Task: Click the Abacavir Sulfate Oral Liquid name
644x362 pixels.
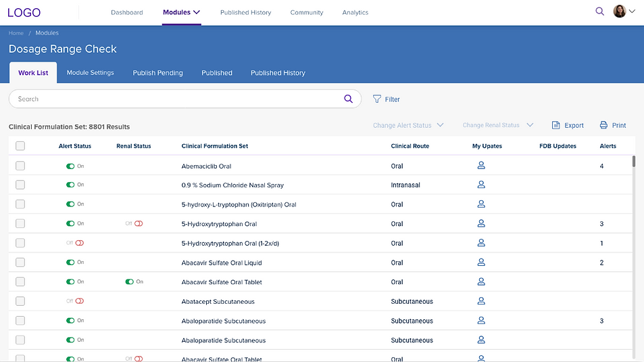Action: 222,263
